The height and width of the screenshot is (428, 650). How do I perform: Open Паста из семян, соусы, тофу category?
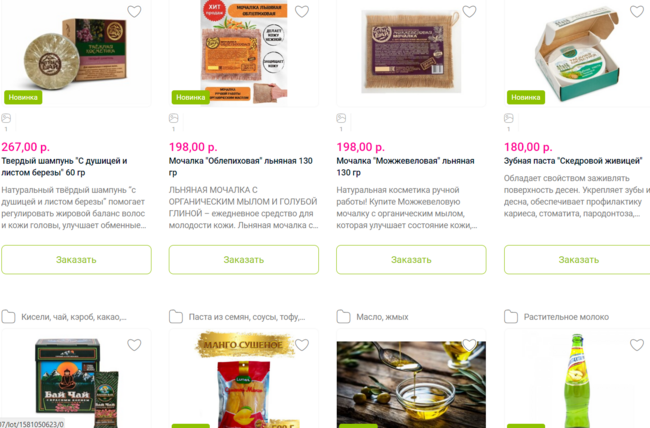pos(247,317)
